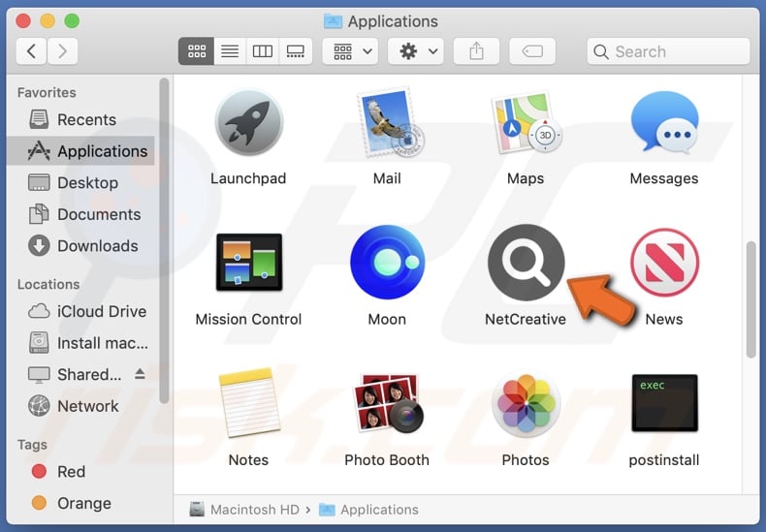Click the Photo Booth name label
This screenshot has width=766, height=532.
pos(387,460)
